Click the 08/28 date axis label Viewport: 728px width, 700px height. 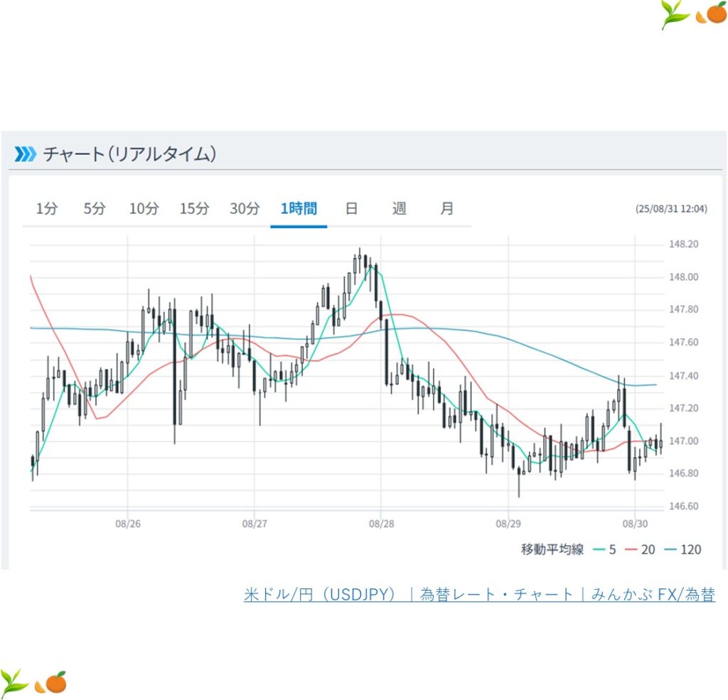click(x=381, y=524)
